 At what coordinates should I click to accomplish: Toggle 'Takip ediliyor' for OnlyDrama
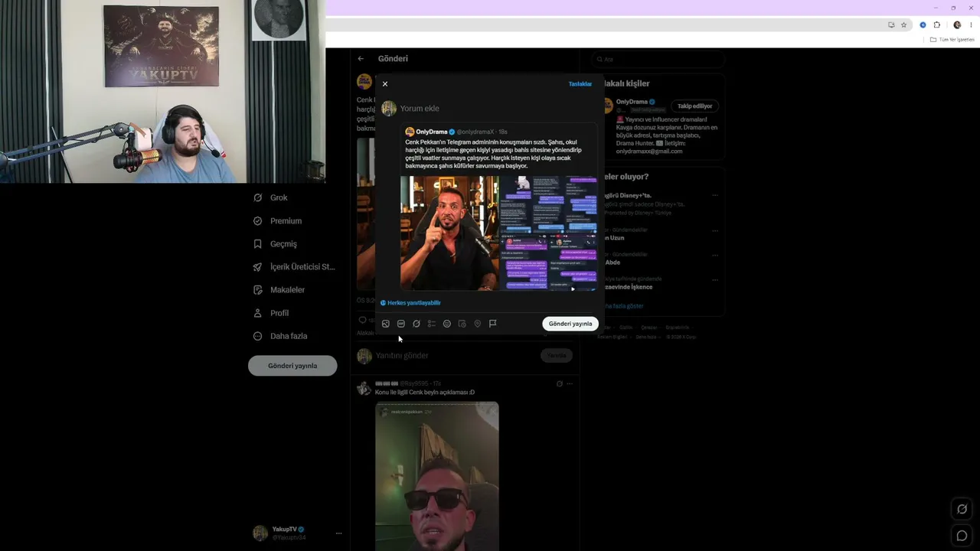695,106
